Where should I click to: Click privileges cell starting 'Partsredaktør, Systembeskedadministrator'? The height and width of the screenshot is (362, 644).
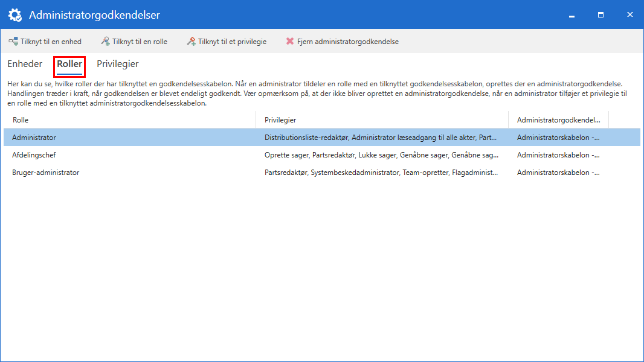(x=382, y=173)
